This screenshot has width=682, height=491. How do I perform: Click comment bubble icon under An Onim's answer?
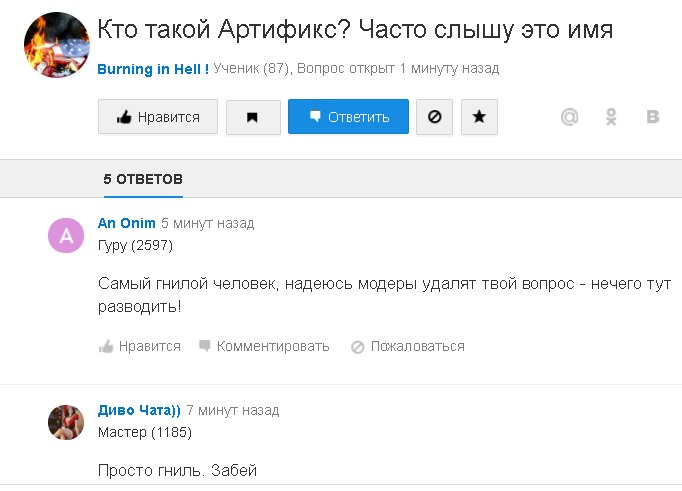204,346
